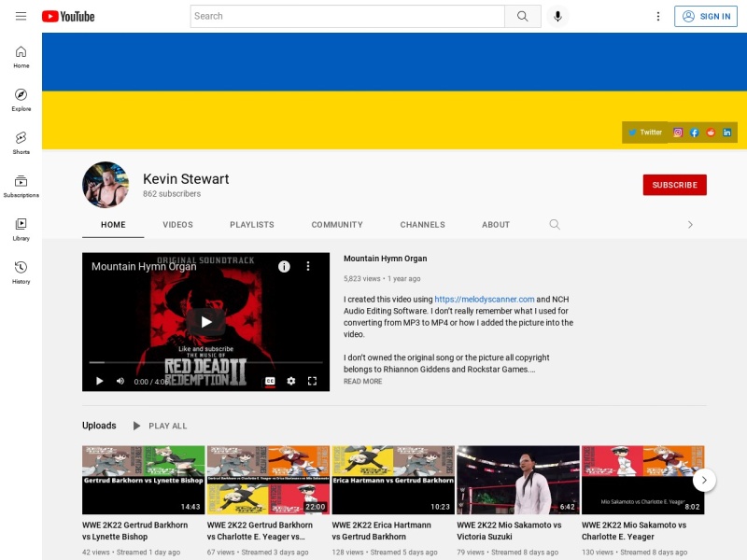Click the search magnifier button

523,16
